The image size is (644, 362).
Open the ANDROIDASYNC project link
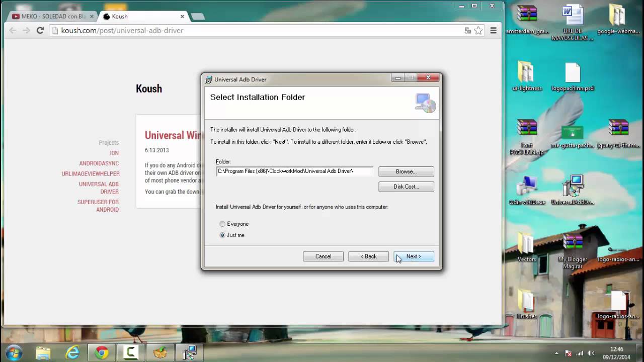click(x=99, y=163)
